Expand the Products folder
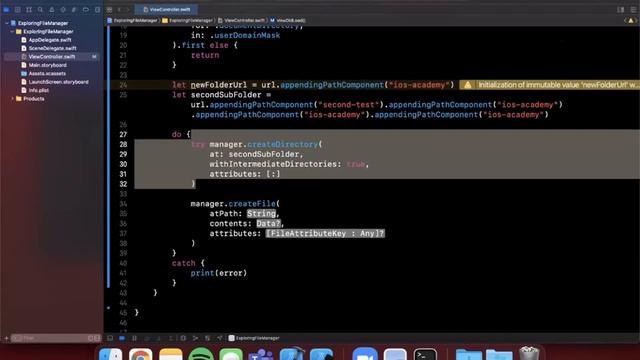Image resolution: width=640 pixels, height=360 pixels. pos(12,99)
